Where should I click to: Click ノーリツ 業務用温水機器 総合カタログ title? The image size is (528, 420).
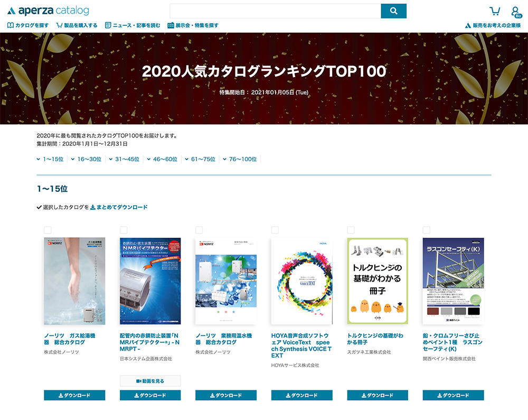coord(223,339)
